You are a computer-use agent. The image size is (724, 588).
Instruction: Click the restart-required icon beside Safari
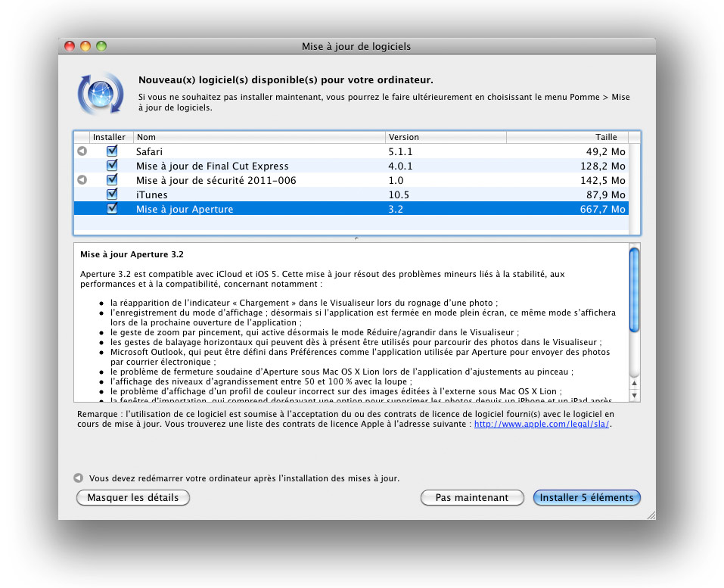82,151
